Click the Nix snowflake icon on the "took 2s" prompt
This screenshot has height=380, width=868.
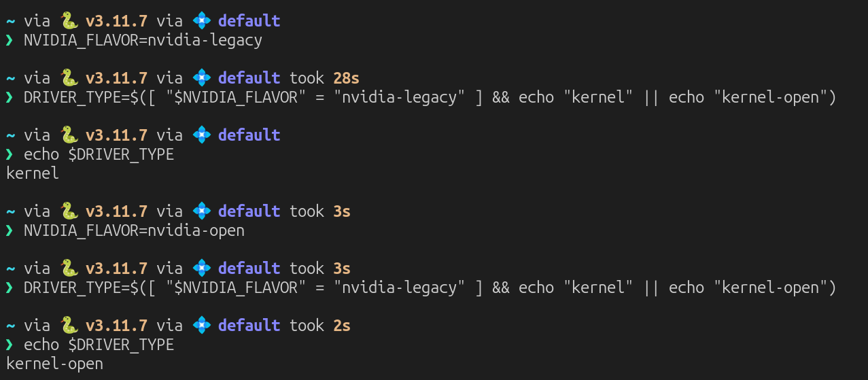click(x=201, y=325)
